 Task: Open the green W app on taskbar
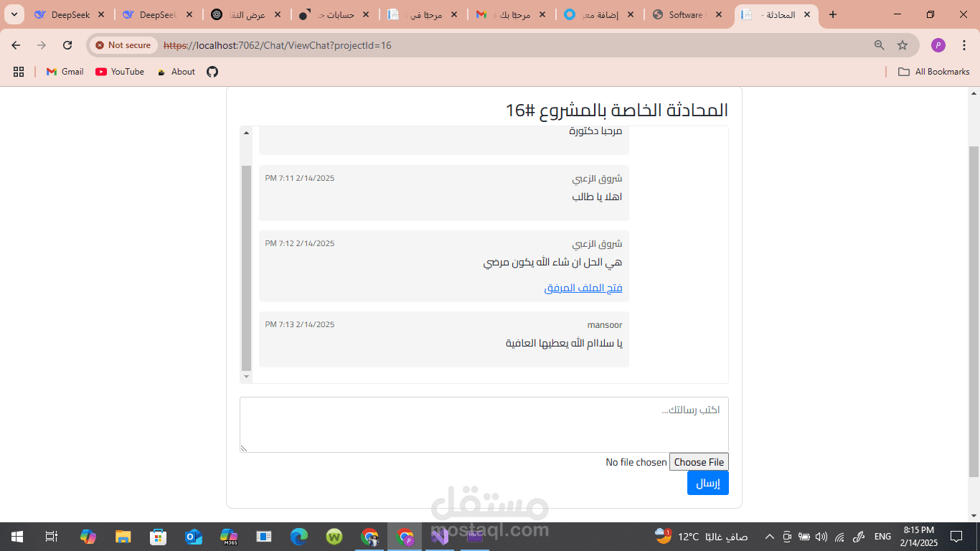pyautogui.click(x=334, y=537)
